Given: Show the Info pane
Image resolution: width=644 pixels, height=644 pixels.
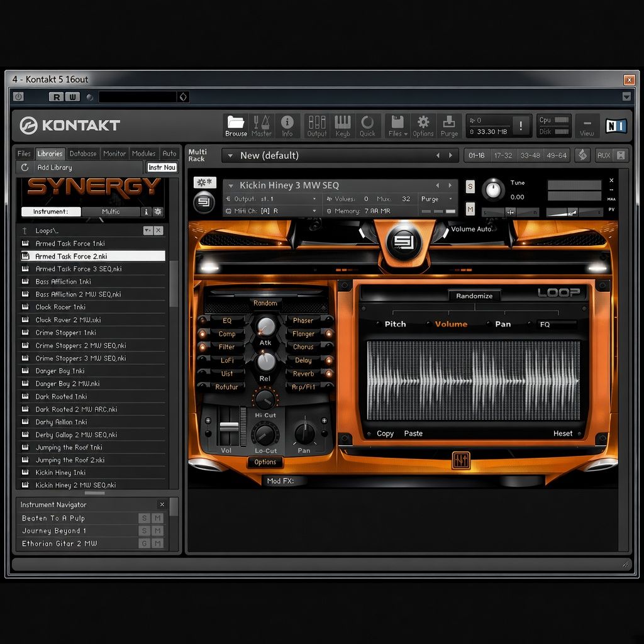Looking at the screenshot, I should pyautogui.click(x=287, y=126).
